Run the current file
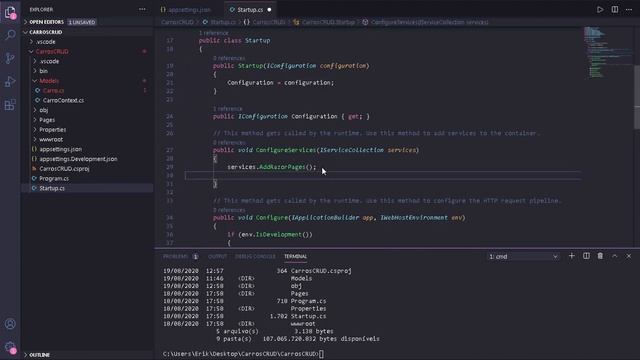 [x=600, y=9]
